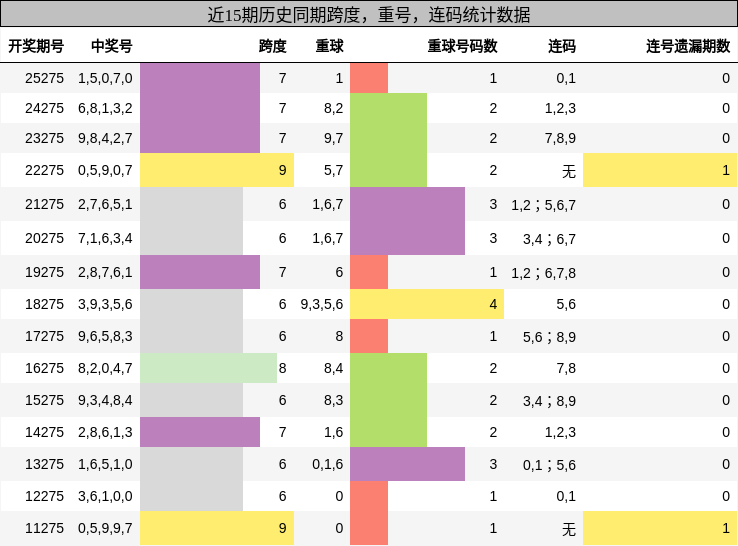
Task: Select issue number 13275
Action: pyautogui.click(x=44, y=464)
